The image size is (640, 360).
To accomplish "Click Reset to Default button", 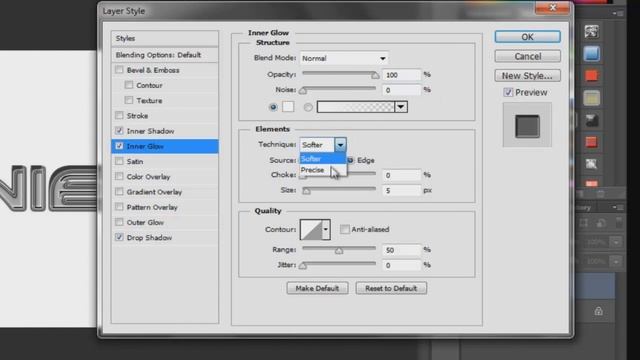I will pyautogui.click(x=391, y=288).
